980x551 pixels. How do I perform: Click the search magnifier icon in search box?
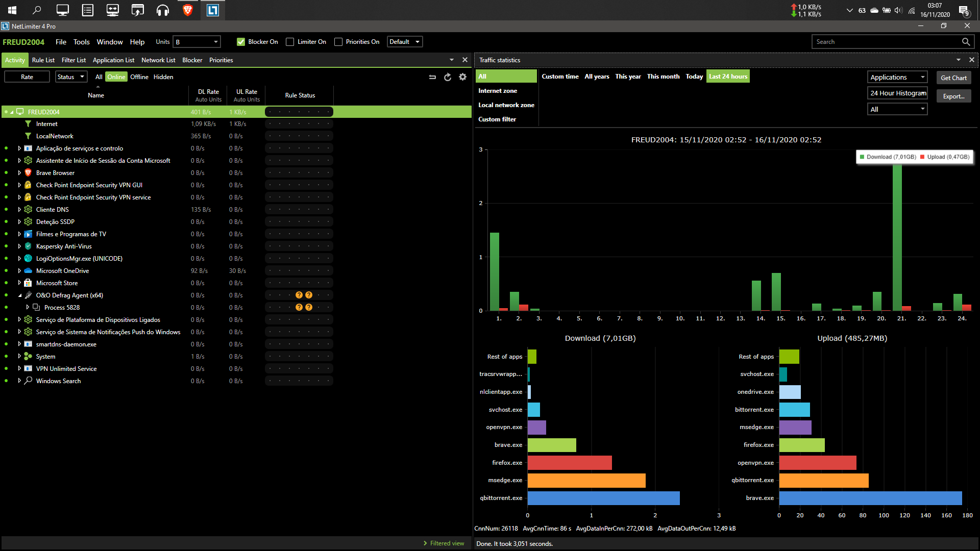(x=966, y=42)
